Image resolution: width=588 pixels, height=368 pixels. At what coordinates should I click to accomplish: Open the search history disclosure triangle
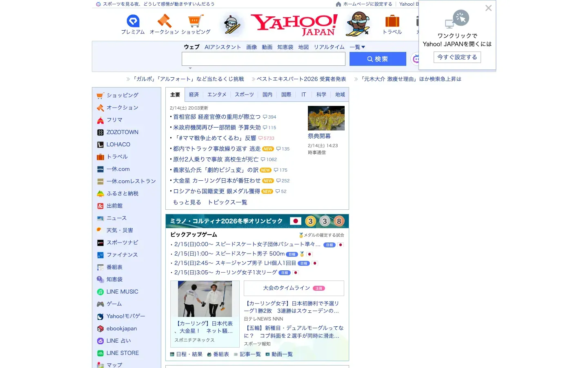tap(190, 67)
